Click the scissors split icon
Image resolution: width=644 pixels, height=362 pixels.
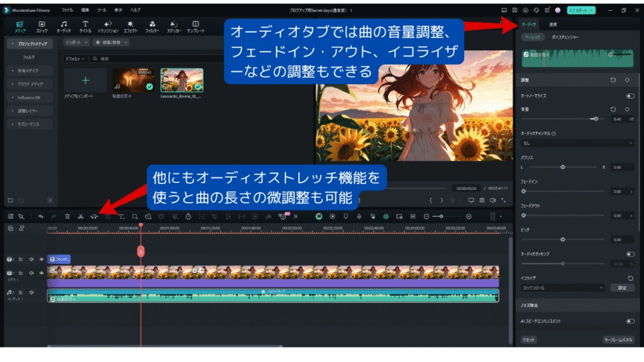pyautogui.click(x=81, y=217)
